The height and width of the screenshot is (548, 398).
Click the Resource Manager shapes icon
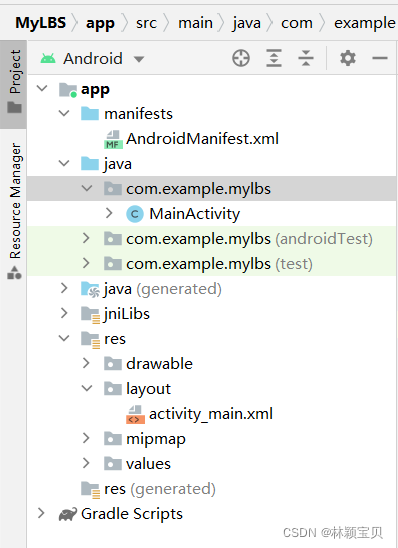pos(14,273)
